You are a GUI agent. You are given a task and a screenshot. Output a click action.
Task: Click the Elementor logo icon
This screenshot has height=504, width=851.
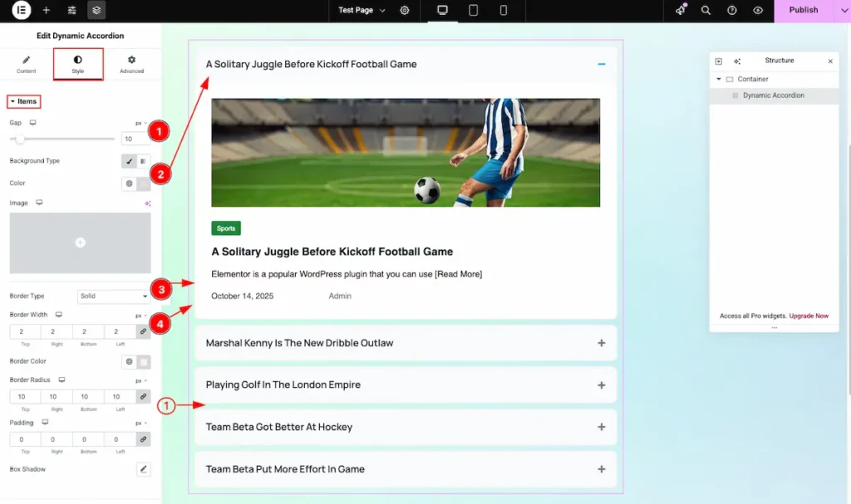[x=21, y=11]
